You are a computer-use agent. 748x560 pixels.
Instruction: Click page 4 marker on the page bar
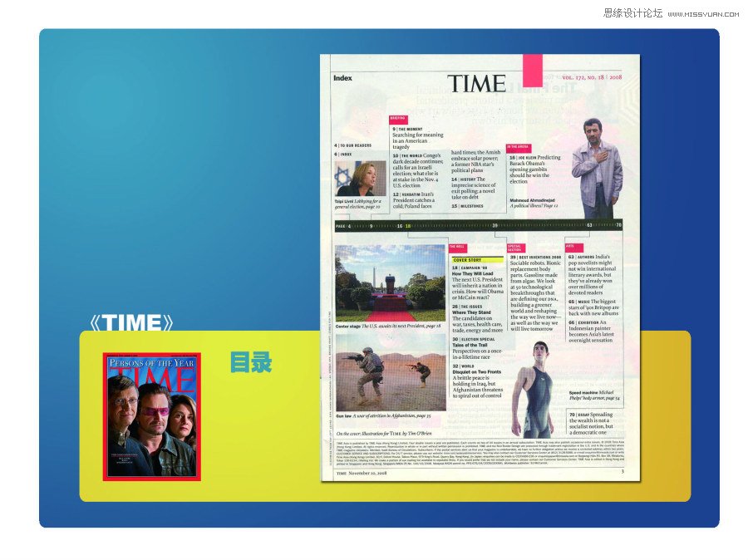tap(349, 226)
